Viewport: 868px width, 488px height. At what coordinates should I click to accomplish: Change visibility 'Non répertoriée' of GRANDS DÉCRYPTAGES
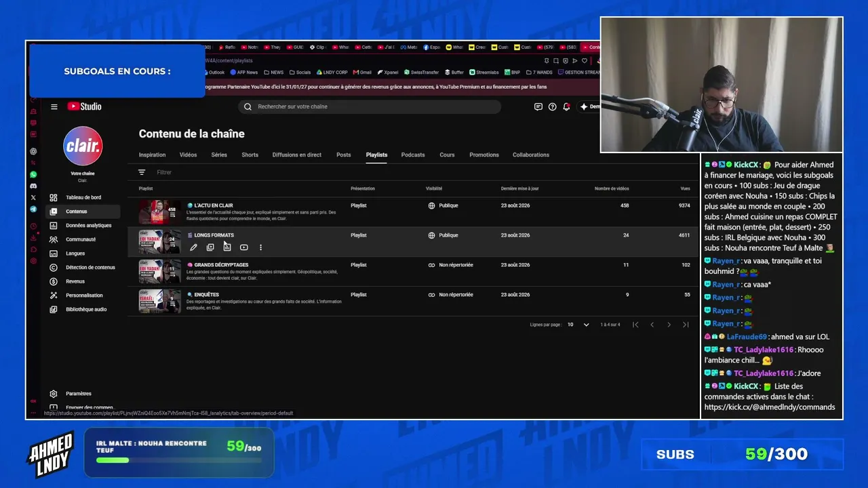pyautogui.click(x=450, y=265)
